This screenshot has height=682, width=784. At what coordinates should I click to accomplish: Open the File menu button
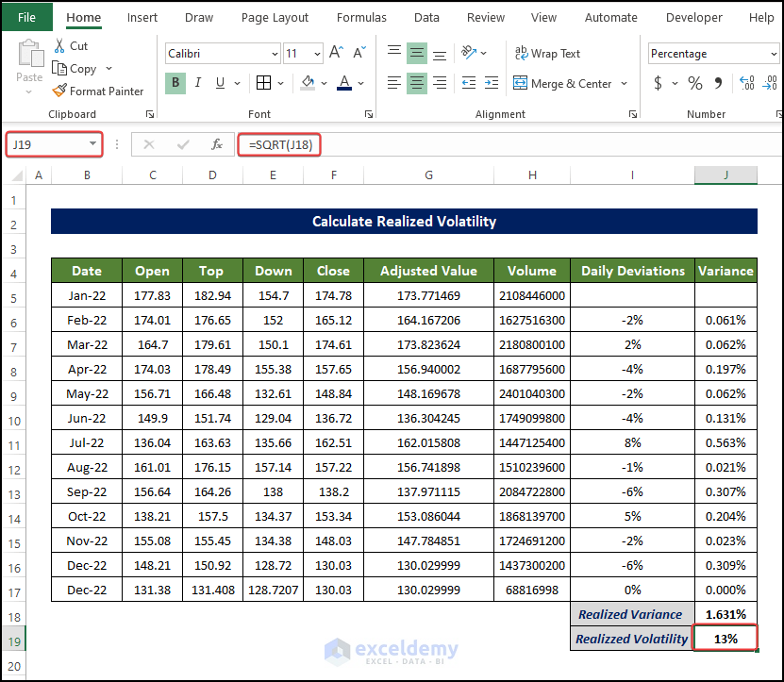[x=27, y=17]
